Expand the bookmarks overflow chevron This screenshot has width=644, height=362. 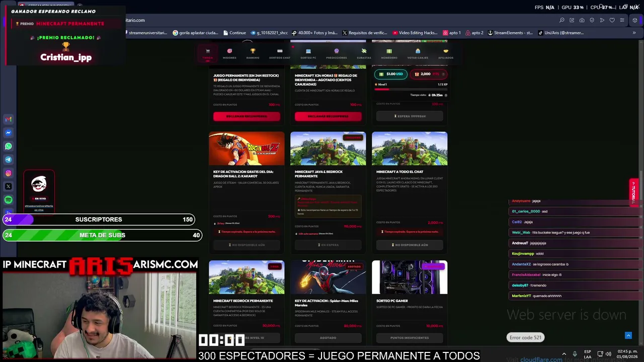click(x=634, y=33)
